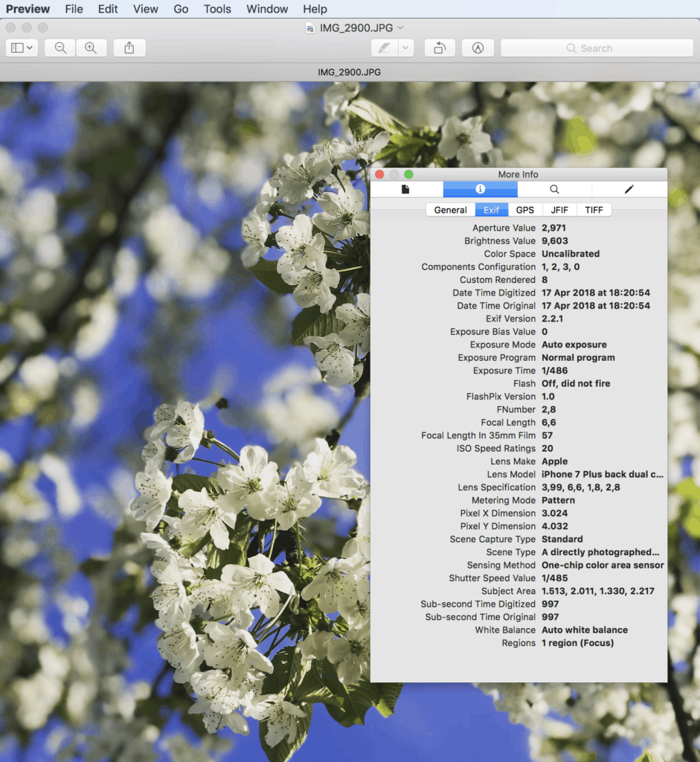Select the Annotations pencil icon in More Info
The height and width of the screenshot is (762, 700).
point(629,189)
